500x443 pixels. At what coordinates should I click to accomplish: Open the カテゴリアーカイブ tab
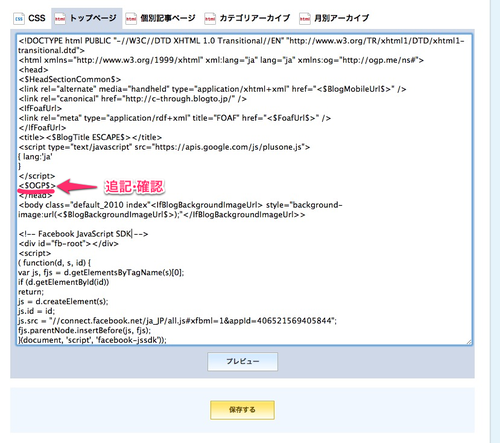pyautogui.click(x=247, y=18)
